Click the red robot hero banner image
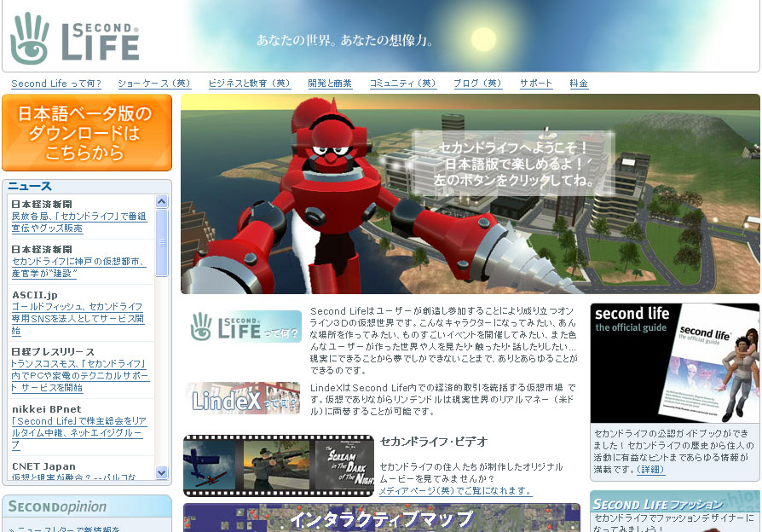This screenshot has width=762, height=532. (x=470, y=194)
